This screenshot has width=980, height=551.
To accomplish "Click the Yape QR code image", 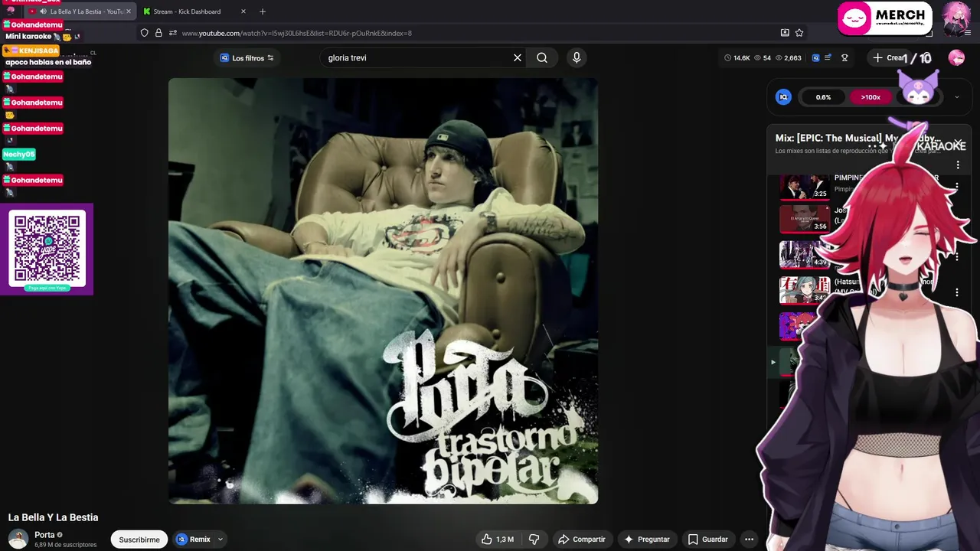I will pyautogui.click(x=47, y=249).
